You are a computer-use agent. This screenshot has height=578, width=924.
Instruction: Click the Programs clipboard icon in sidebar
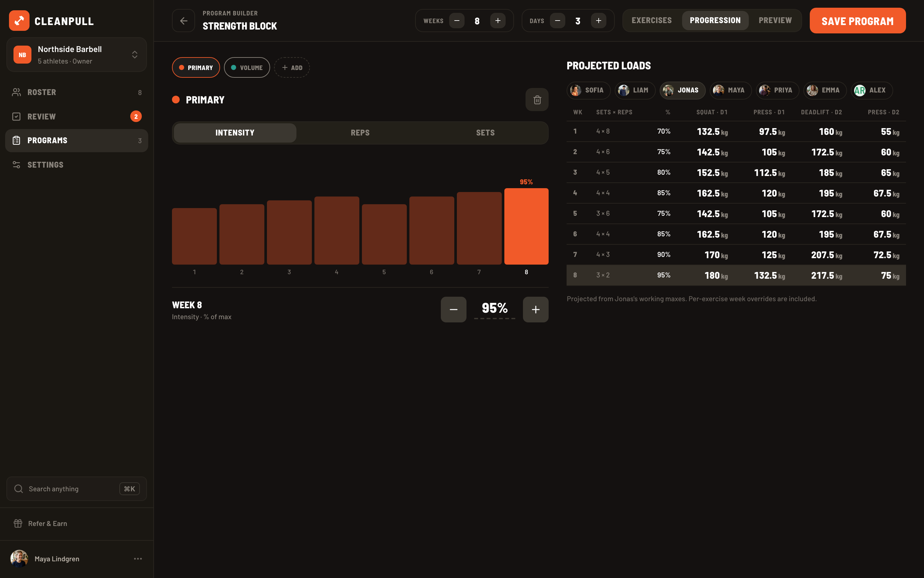[x=16, y=140]
